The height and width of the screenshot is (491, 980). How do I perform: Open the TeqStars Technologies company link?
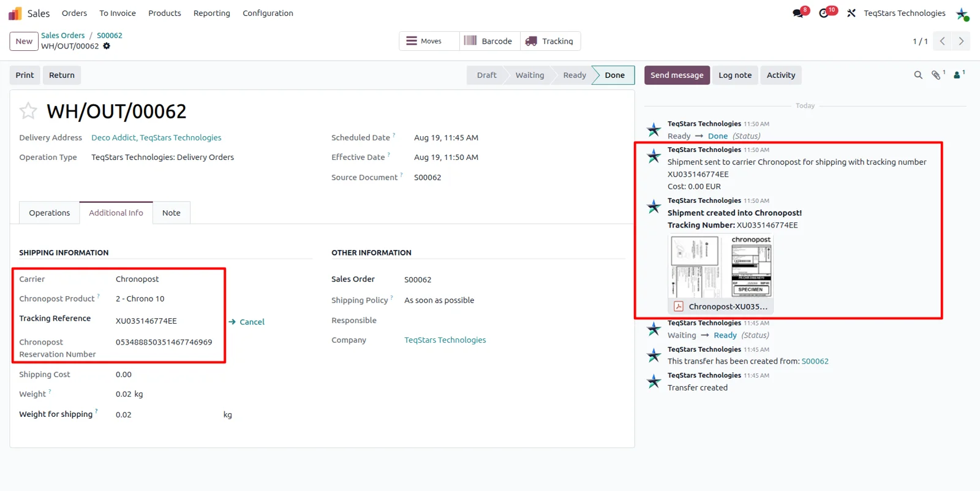coord(445,340)
